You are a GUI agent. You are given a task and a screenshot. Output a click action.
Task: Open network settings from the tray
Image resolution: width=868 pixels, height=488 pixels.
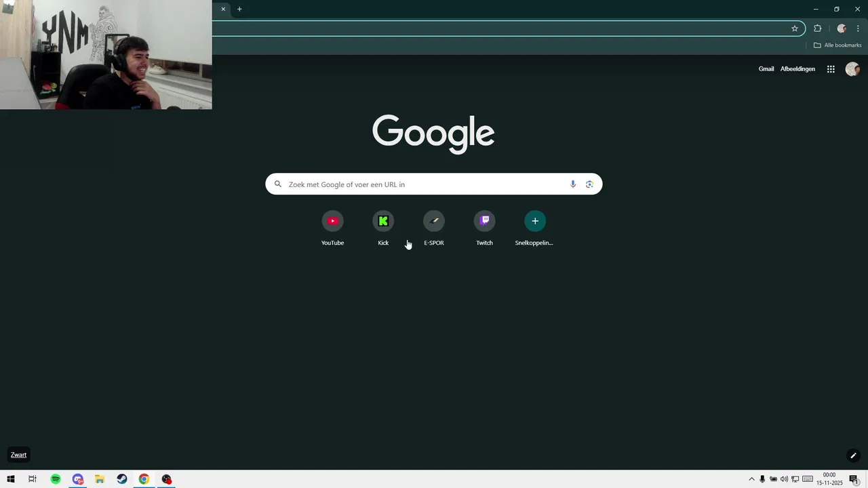(795, 479)
